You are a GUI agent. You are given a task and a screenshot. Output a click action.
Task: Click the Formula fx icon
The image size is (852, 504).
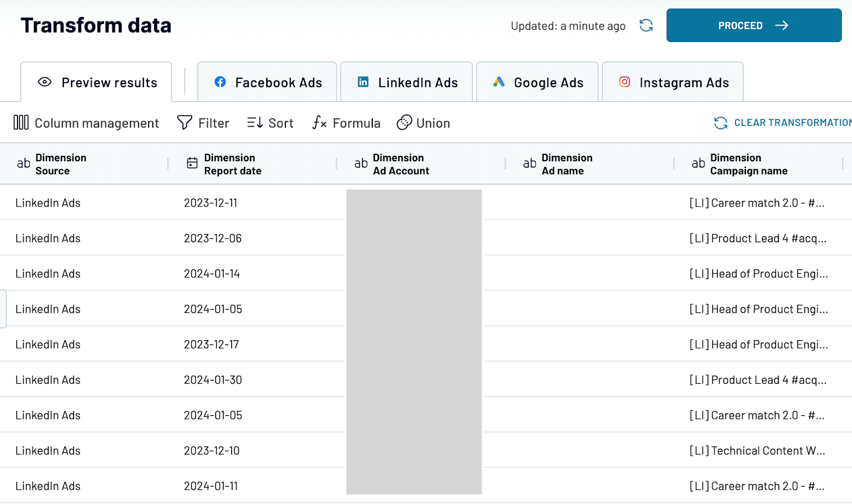319,122
